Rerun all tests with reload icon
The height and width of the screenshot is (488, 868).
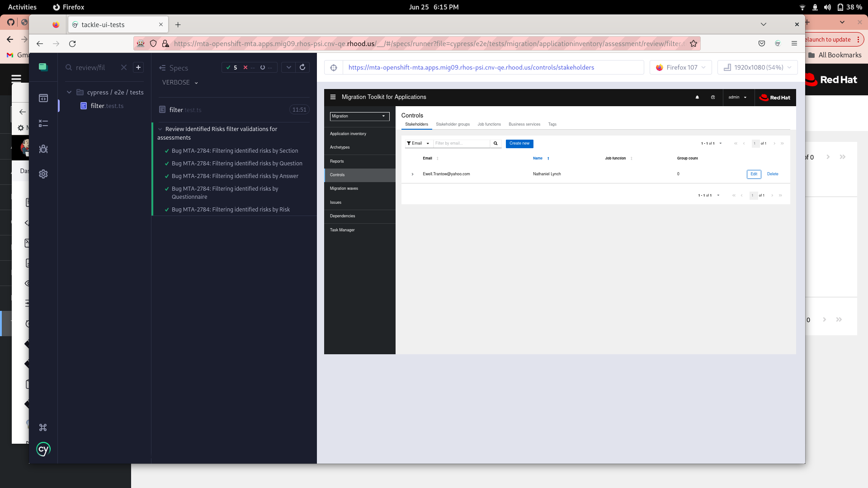coord(302,67)
